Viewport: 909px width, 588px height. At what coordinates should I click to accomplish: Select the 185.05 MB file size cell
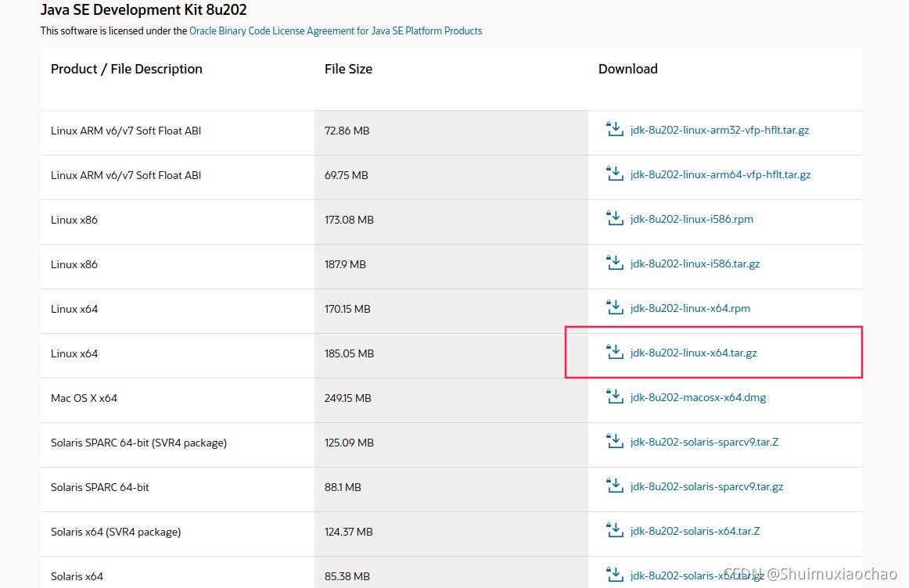[x=451, y=356]
